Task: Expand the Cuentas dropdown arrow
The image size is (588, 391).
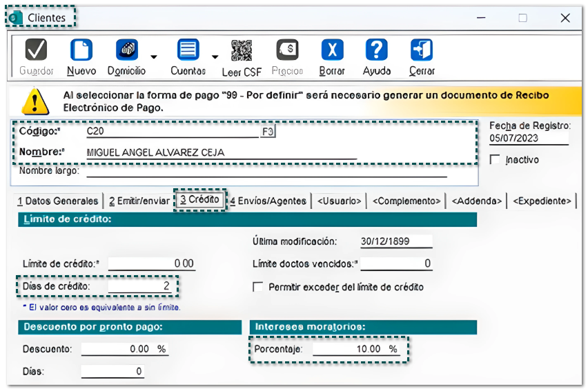Action: 215,57
